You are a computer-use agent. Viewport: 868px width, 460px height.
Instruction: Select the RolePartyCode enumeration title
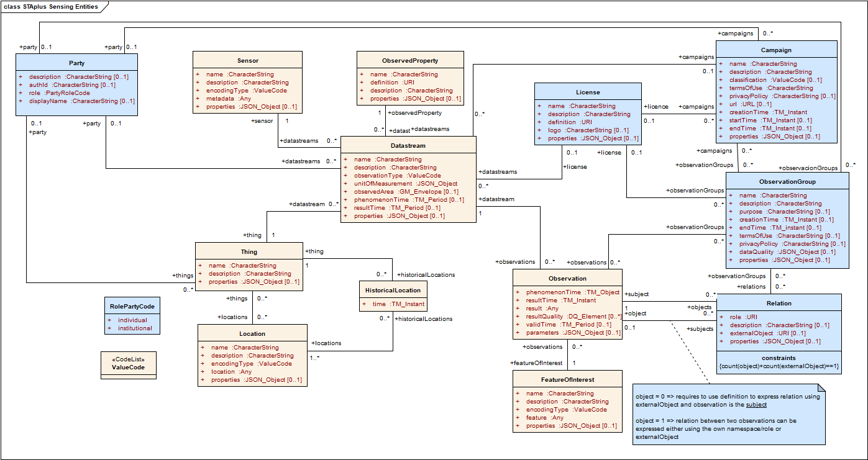point(132,307)
